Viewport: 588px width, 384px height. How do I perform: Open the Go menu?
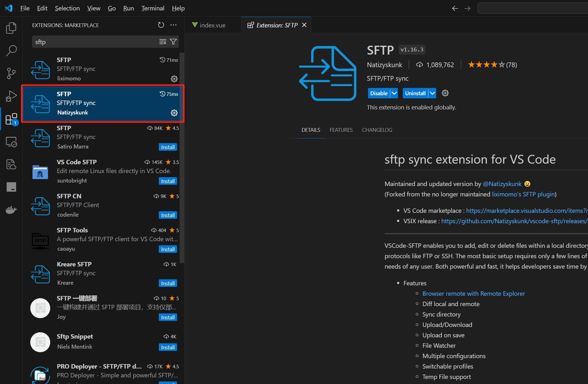[112, 8]
